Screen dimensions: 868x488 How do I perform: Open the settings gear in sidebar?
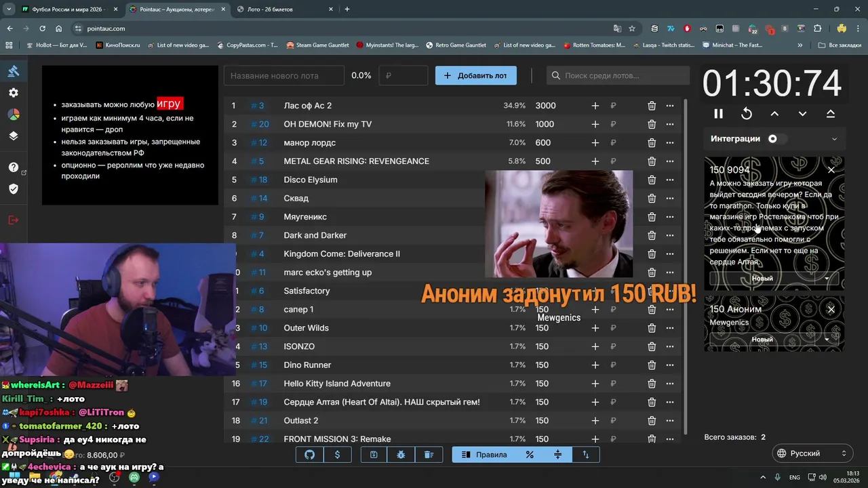coord(14,93)
